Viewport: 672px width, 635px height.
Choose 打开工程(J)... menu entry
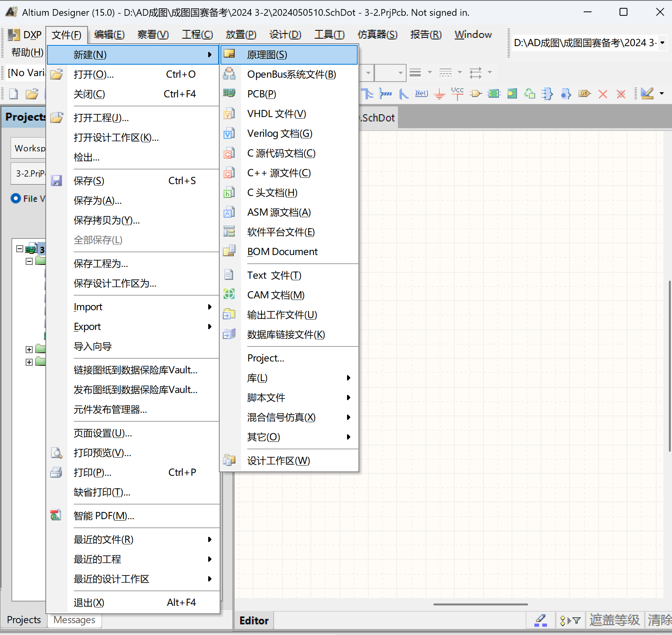(133, 118)
